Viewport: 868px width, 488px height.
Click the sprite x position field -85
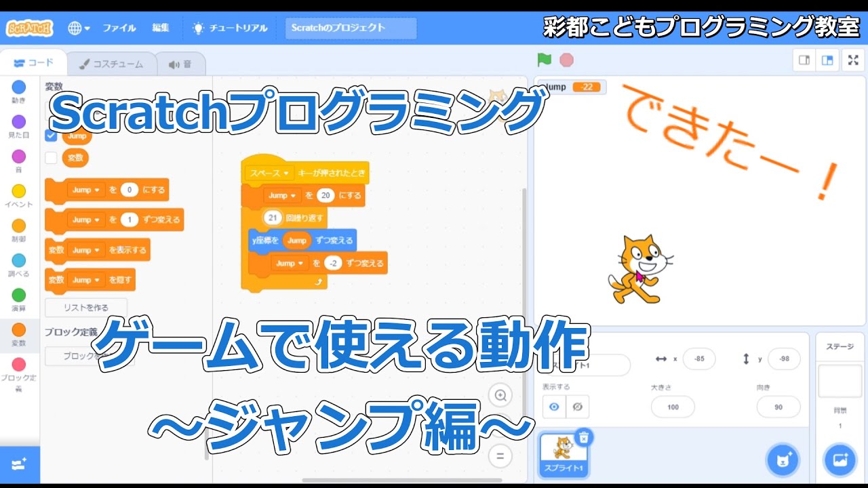click(698, 359)
